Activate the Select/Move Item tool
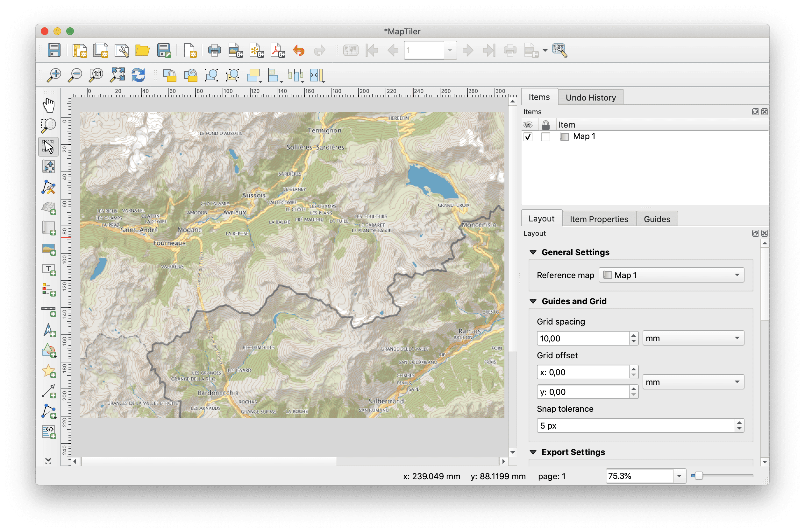Screen dimensions: 805x532 (x=48, y=147)
